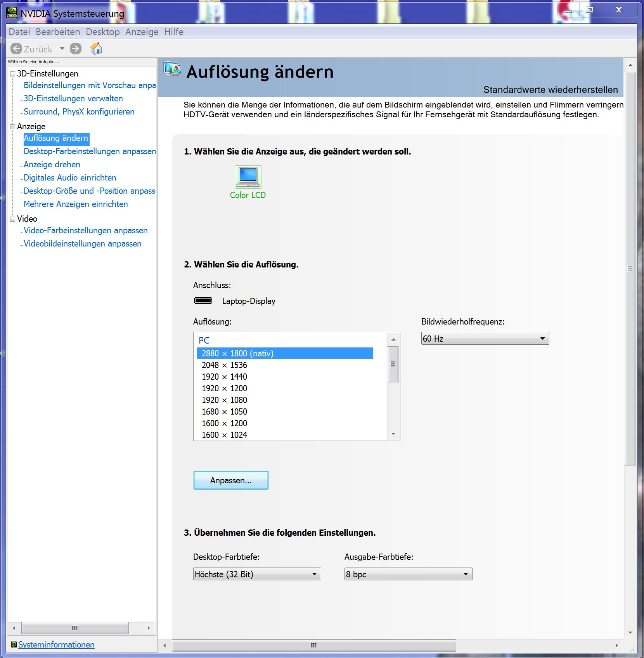644x658 pixels.
Task: Maximize the NVIDIA Systemsteuerung window
Action: click(590, 10)
